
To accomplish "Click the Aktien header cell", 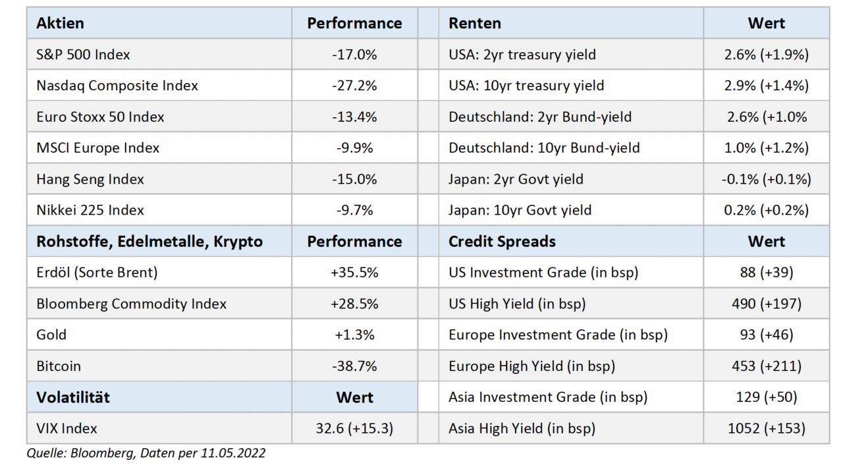I will point(61,23).
